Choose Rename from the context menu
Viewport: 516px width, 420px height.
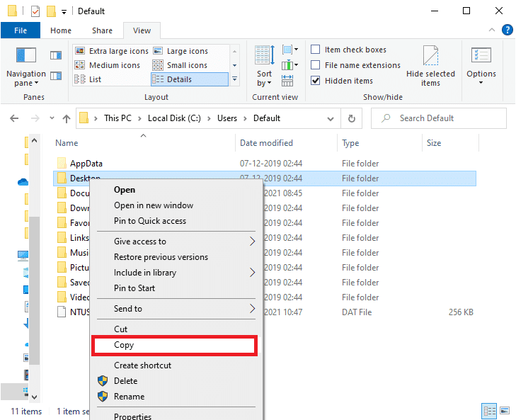(129, 397)
